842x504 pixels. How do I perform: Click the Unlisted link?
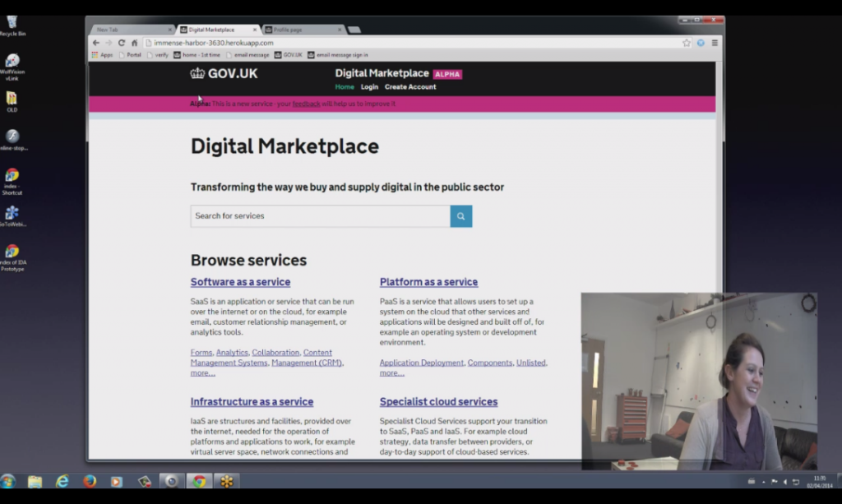click(x=530, y=363)
